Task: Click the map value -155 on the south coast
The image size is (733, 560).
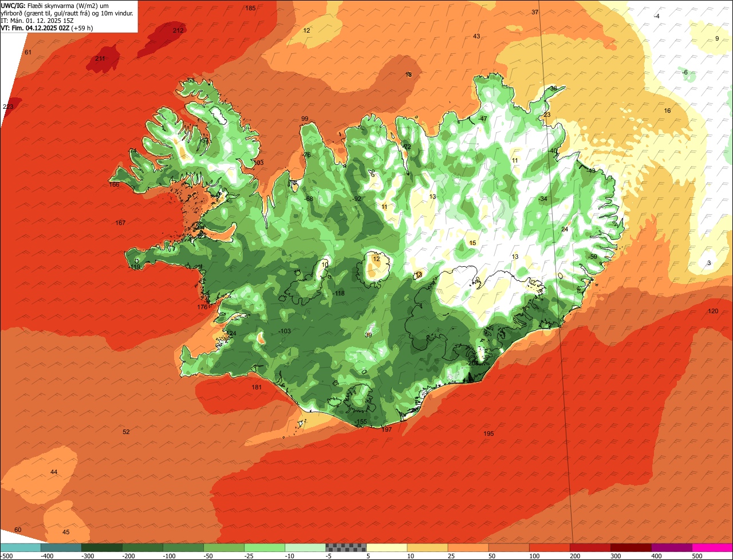Action: (360, 422)
